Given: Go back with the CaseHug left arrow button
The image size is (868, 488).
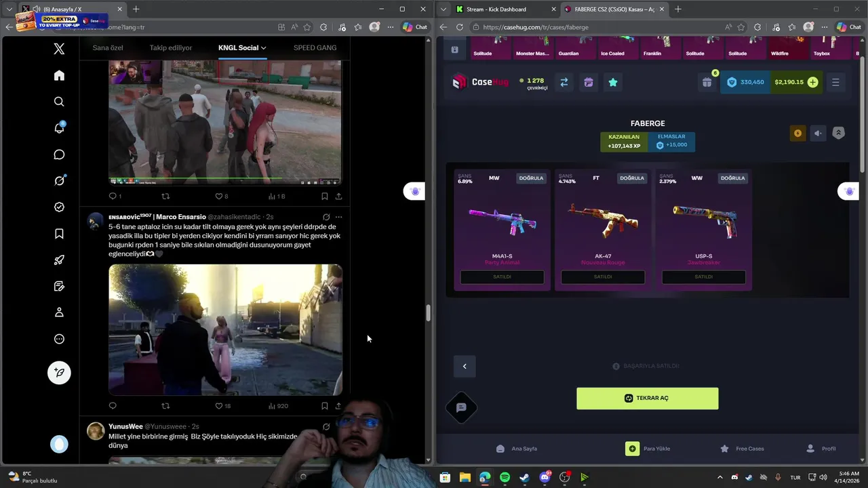Looking at the screenshot, I should [x=465, y=366].
